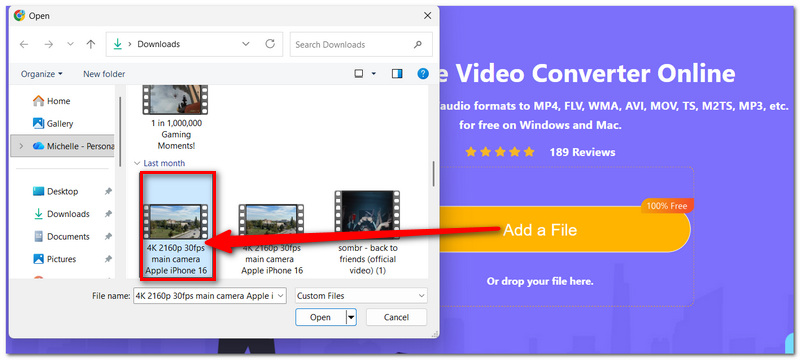Open Pictures in quick access

[x=55, y=259]
